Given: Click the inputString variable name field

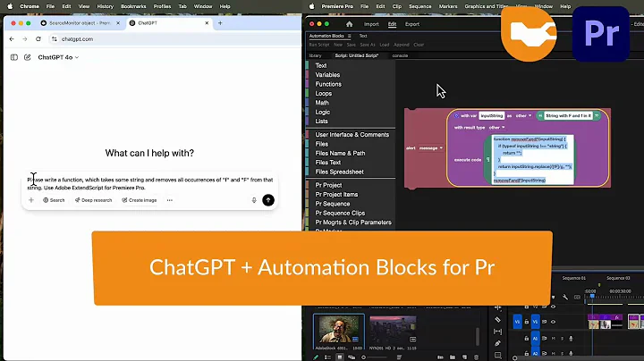Looking at the screenshot, I should 492,115.
